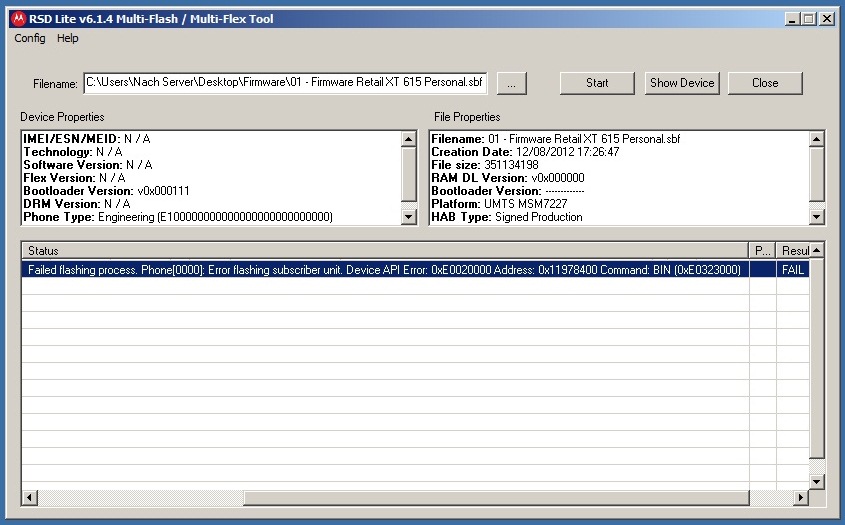
Task: Click the File Properties scrollbar thumb
Action: click(816, 174)
